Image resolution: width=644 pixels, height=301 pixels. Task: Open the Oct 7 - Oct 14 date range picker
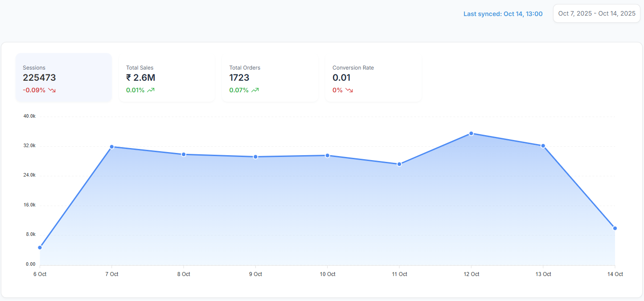[x=596, y=13]
